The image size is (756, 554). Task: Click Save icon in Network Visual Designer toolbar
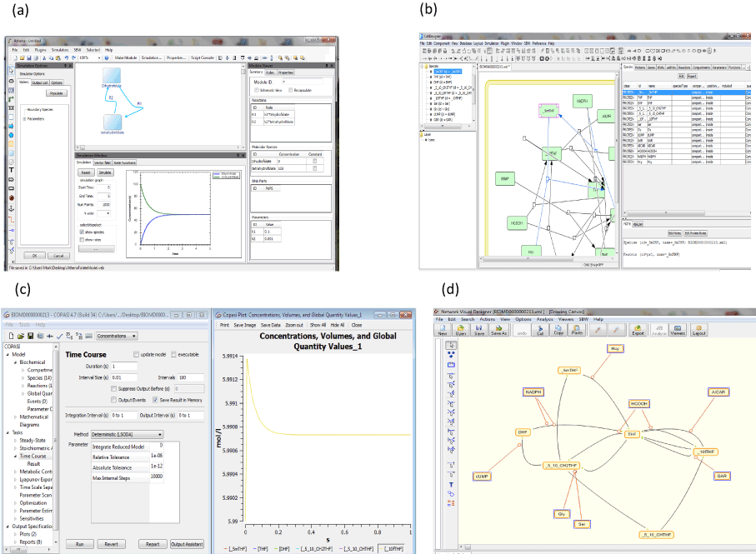pyautogui.click(x=478, y=330)
